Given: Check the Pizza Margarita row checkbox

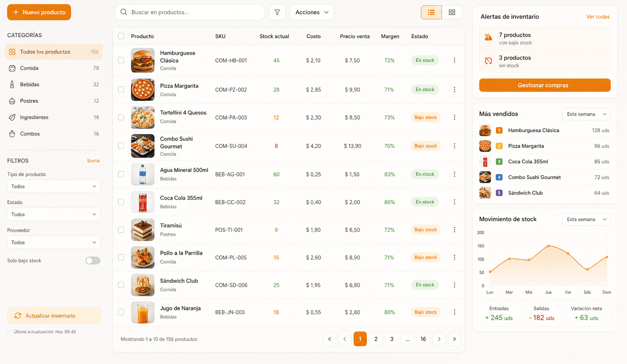Looking at the screenshot, I should click(121, 90).
